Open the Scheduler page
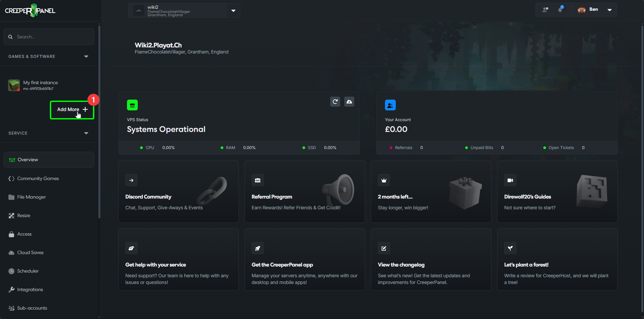The width and height of the screenshot is (644, 319). tap(49, 271)
